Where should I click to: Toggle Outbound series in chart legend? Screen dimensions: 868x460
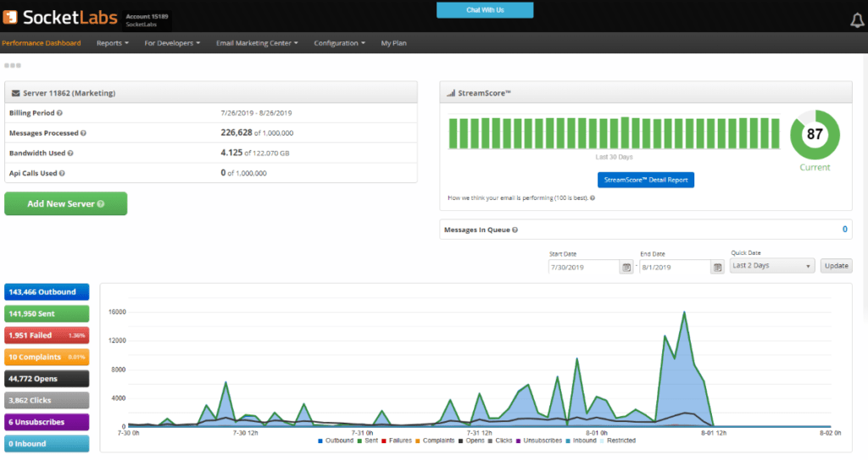[x=336, y=441]
